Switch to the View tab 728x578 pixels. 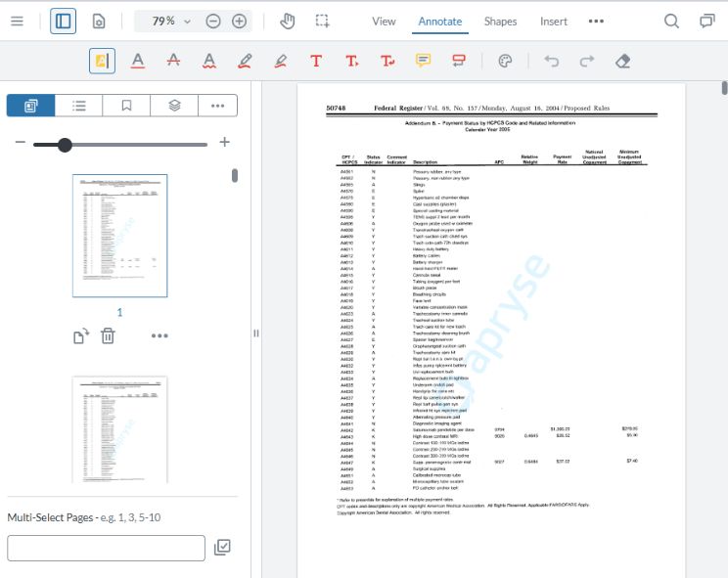384,22
